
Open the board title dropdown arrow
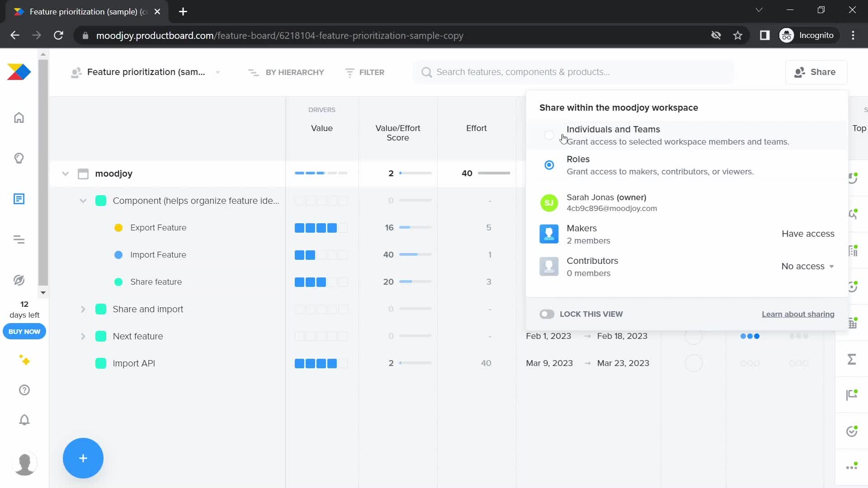218,72
